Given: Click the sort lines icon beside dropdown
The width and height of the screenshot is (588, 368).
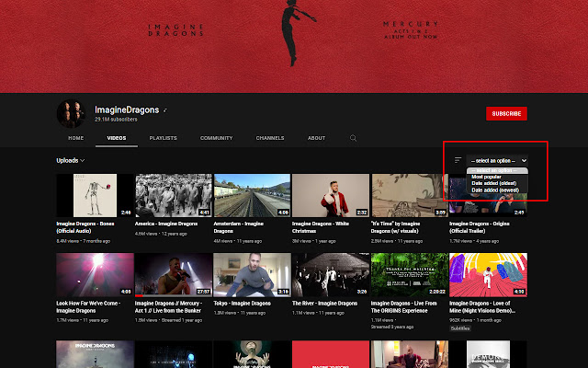Looking at the screenshot, I should 458,160.
